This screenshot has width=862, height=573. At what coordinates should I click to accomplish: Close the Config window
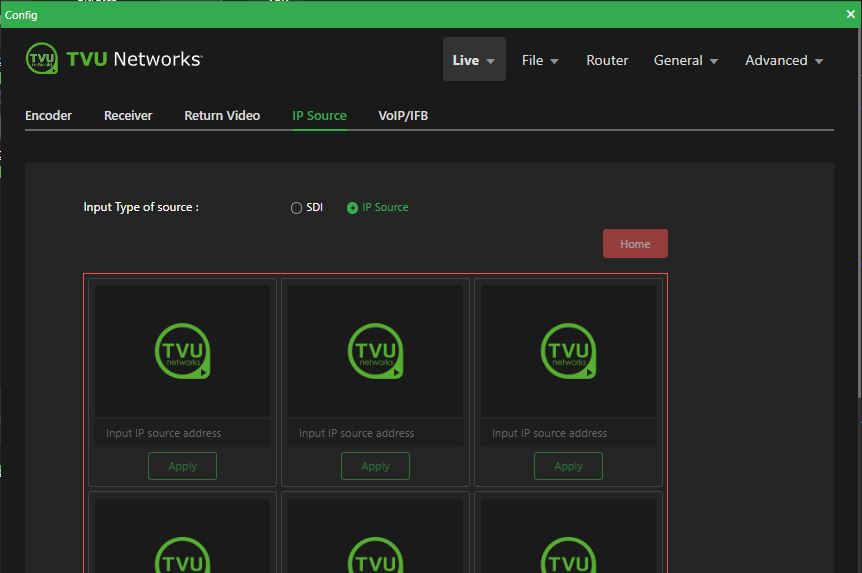pyautogui.click(x=850, y=14)
